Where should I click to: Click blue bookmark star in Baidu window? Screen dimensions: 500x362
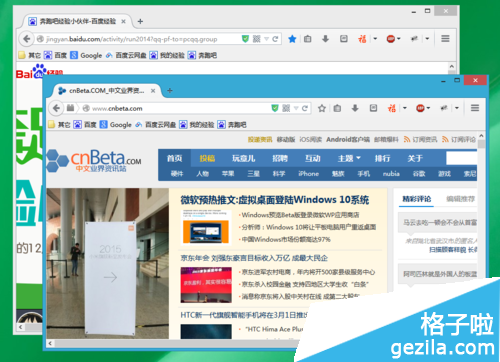click(x=292, y=39)
